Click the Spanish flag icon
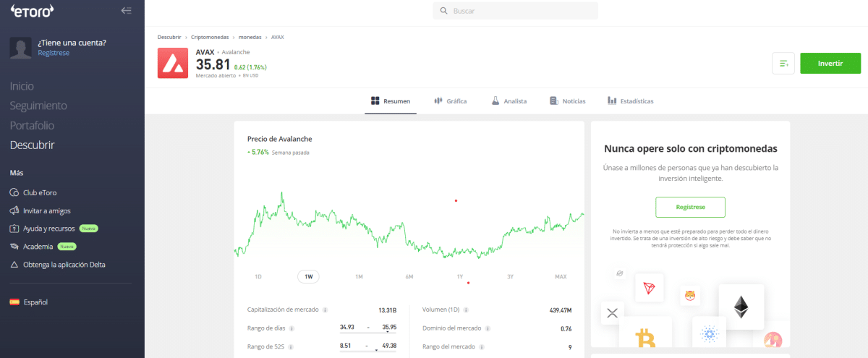868x358 pixels. pyautogui.click(x=14, y=302)
